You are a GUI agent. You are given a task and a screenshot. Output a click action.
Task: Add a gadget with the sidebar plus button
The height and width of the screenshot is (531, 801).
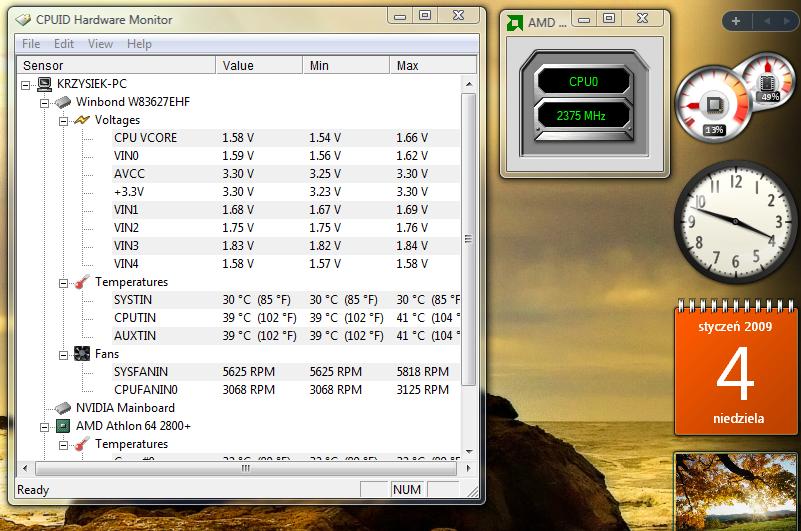click(x=736, y=21)
